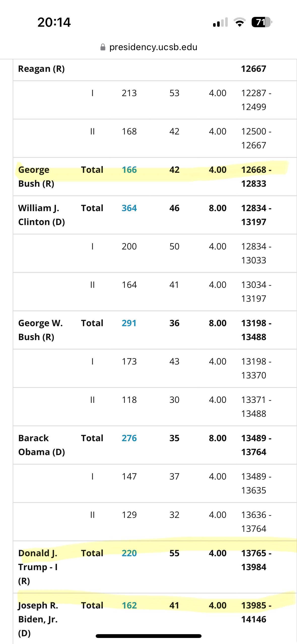This screenshot has width=297, height=644.
Task: Select Reagan term I count of 213
Action: (129, 93)
